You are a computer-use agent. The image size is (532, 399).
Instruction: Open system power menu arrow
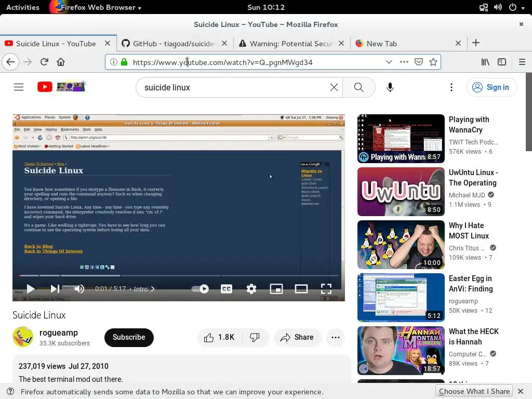(523, 7)
